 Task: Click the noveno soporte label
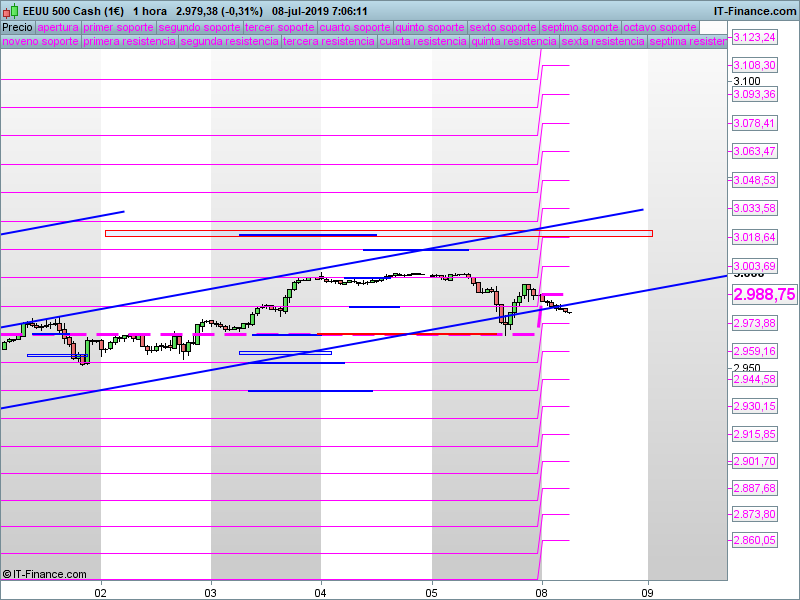(40, 41)
